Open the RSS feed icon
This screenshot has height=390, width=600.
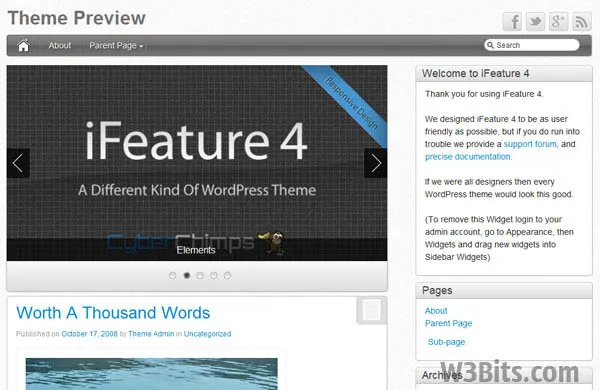click(x=582, y=21)
